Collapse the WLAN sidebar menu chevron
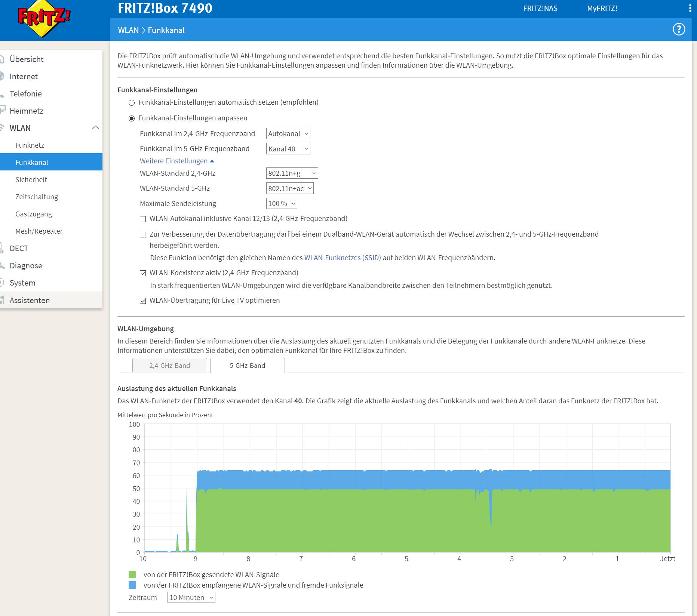697x616 pixels. (96, 128)
